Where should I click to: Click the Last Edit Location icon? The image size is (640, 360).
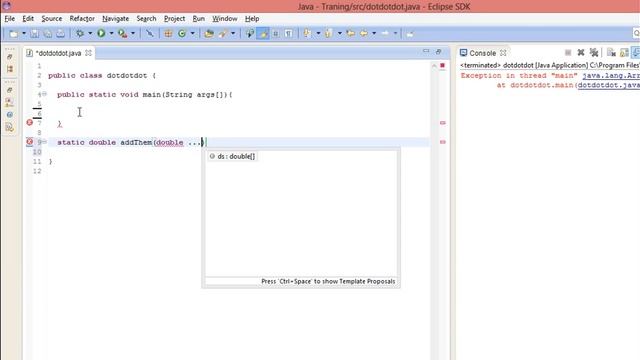point(350,33)
